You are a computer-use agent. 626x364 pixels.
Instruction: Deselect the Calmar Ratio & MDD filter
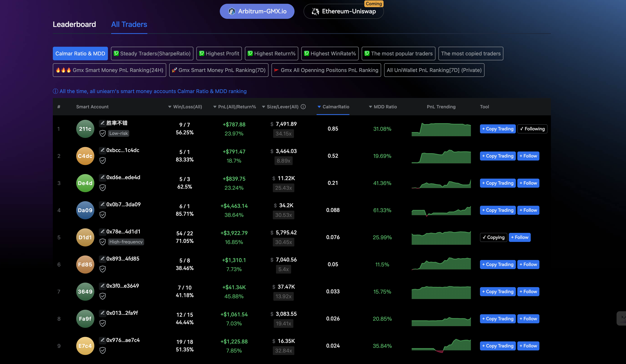[80, 53]
